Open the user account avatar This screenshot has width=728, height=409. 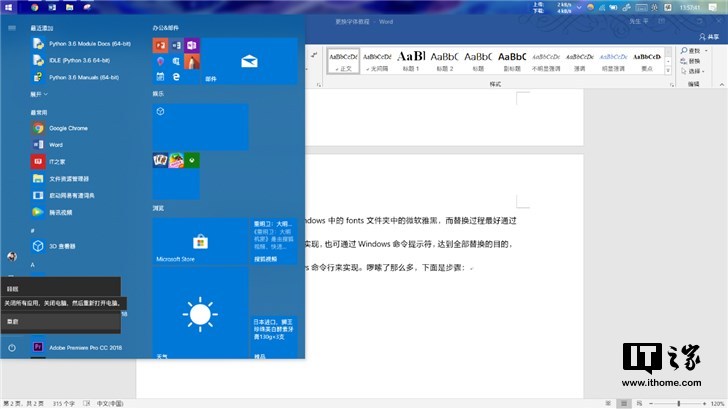pos(12,256)
